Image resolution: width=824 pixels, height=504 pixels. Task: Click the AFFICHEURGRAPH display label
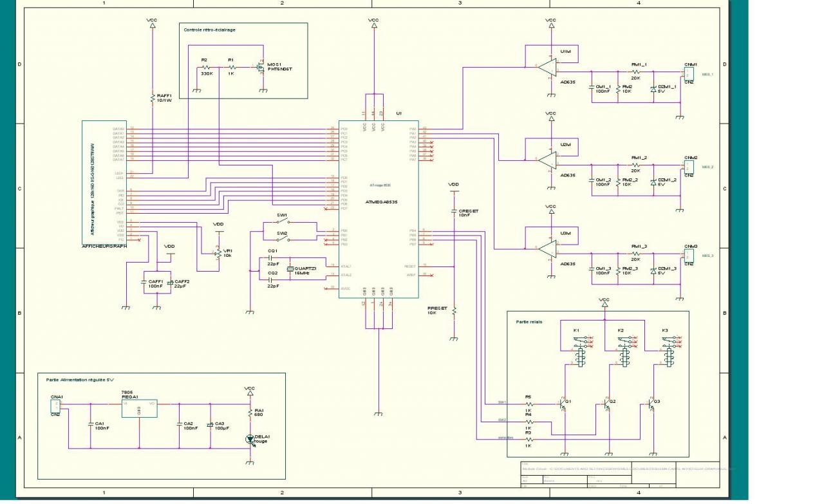[105, 246]
